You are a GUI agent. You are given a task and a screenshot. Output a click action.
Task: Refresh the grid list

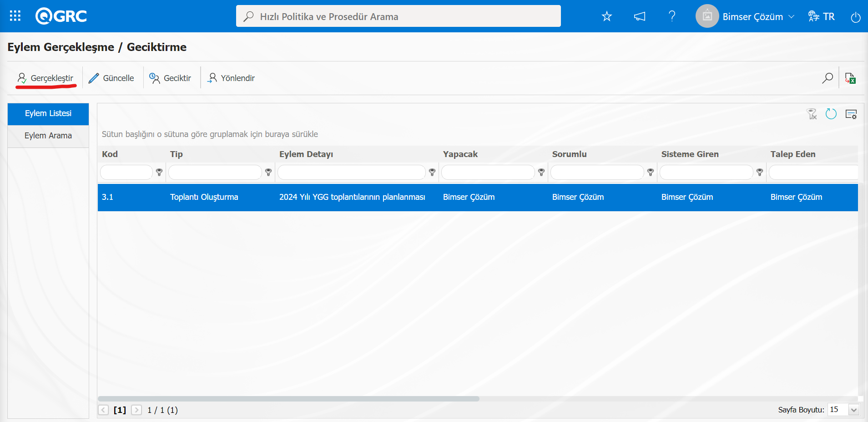tap(831, 114)
